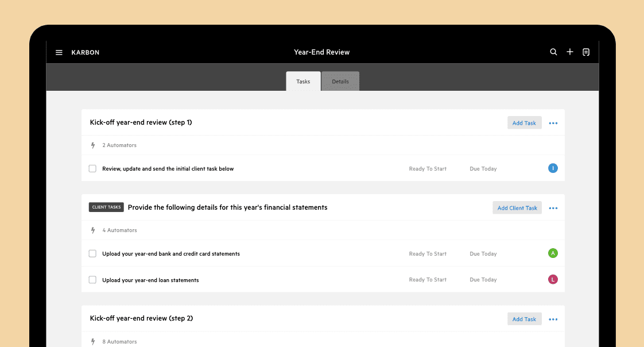Check the 'Review, update and send' task
This screenshot has width=644, height=347.
point(92,168)
